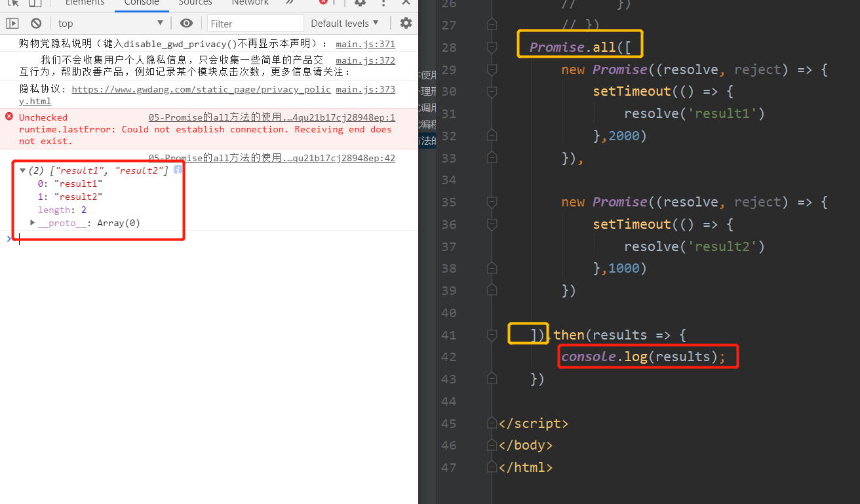Open DevTools main settings gear icon
The image size is (860, 504).
(360, 3)
